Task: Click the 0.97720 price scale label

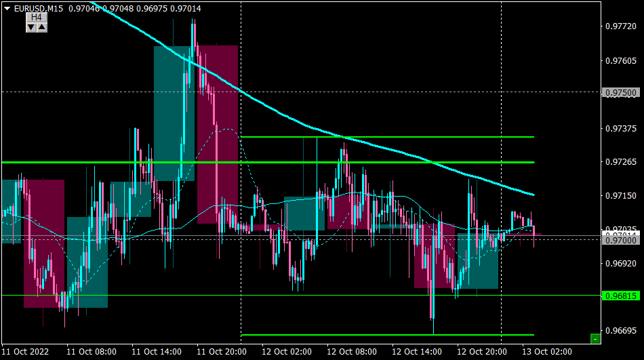Action: tap(620, 26)
